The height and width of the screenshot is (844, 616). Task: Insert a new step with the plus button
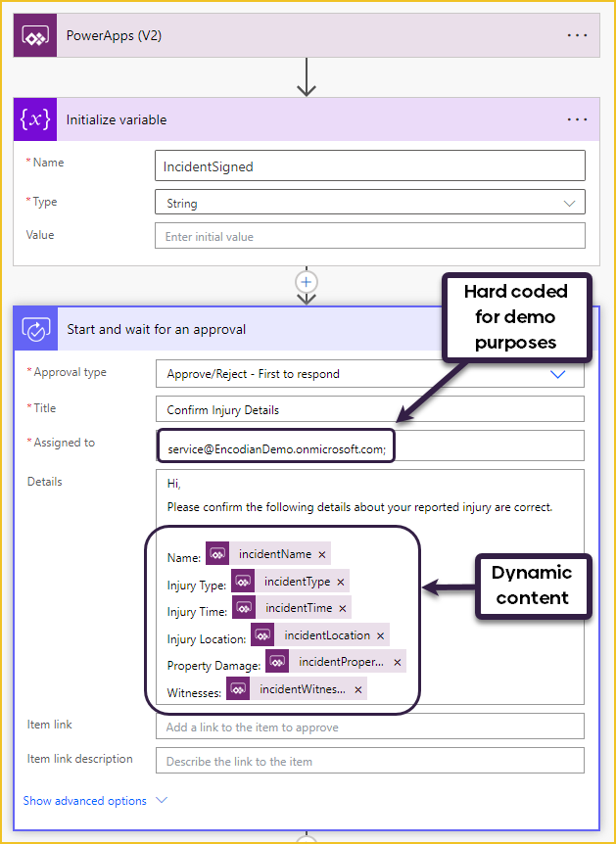pos(307,282)
